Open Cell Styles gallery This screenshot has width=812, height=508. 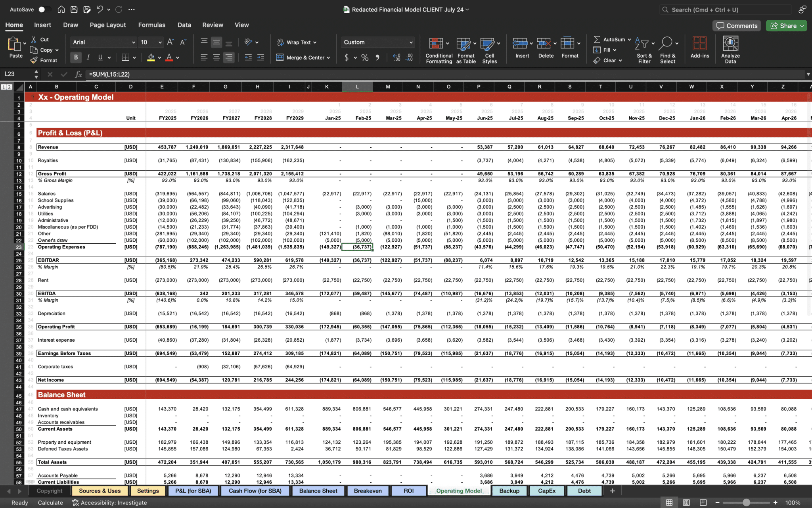pyautogui.click(x=490, y=50)
